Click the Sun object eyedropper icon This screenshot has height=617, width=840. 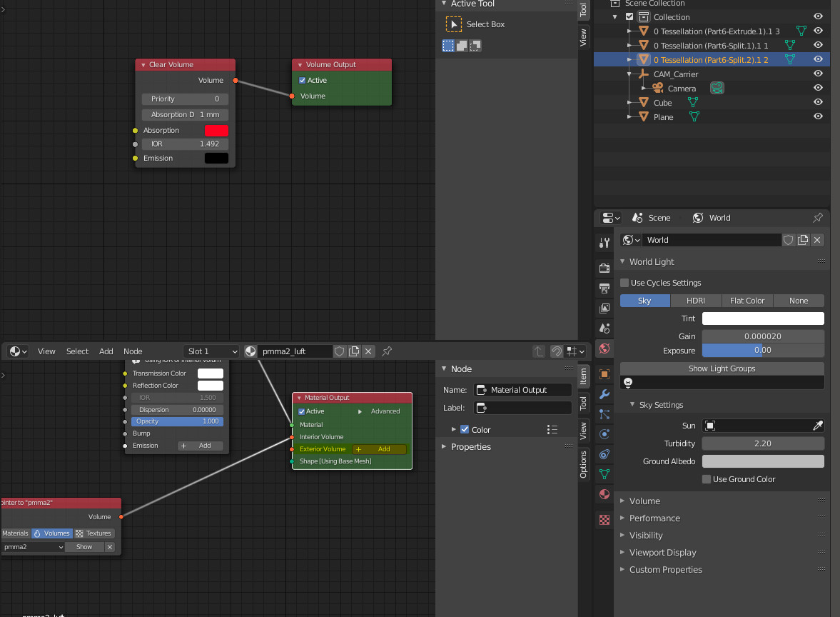click(818, 426)
